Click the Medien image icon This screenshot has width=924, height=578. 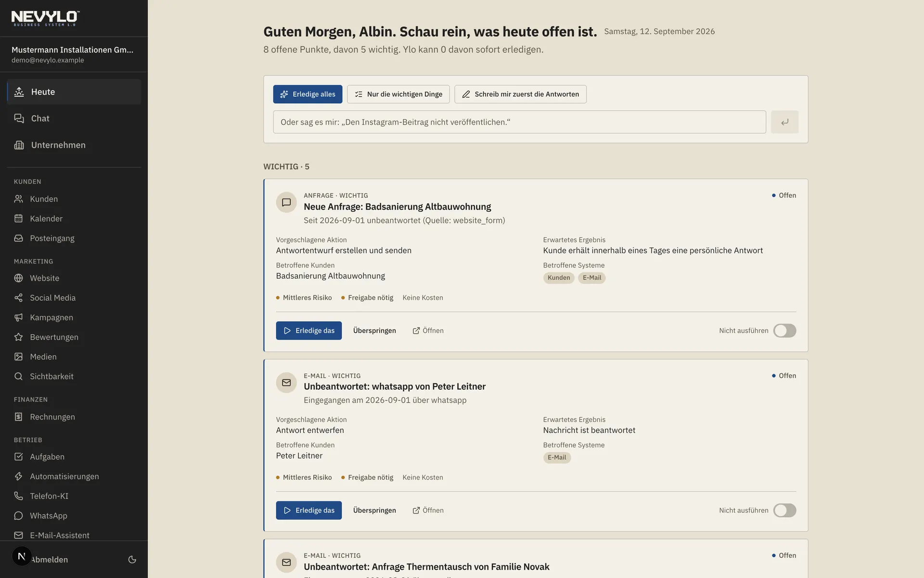coord(19,357)
